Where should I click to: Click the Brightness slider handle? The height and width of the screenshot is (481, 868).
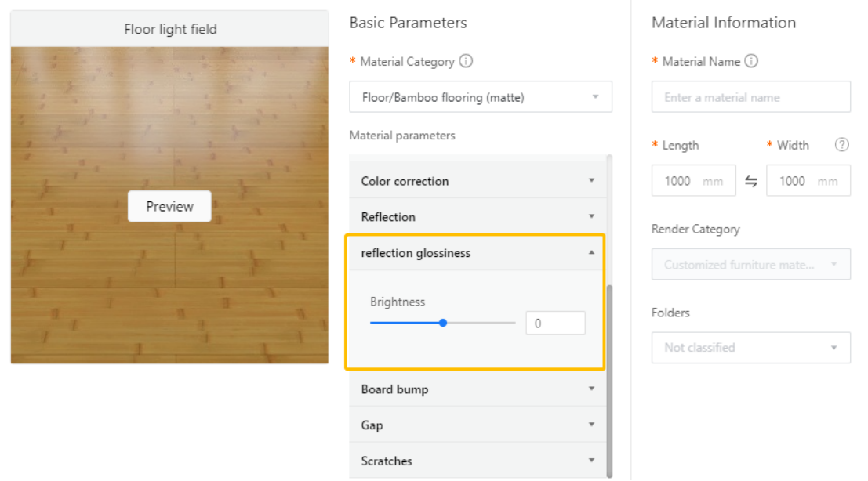tap(443, 323)
